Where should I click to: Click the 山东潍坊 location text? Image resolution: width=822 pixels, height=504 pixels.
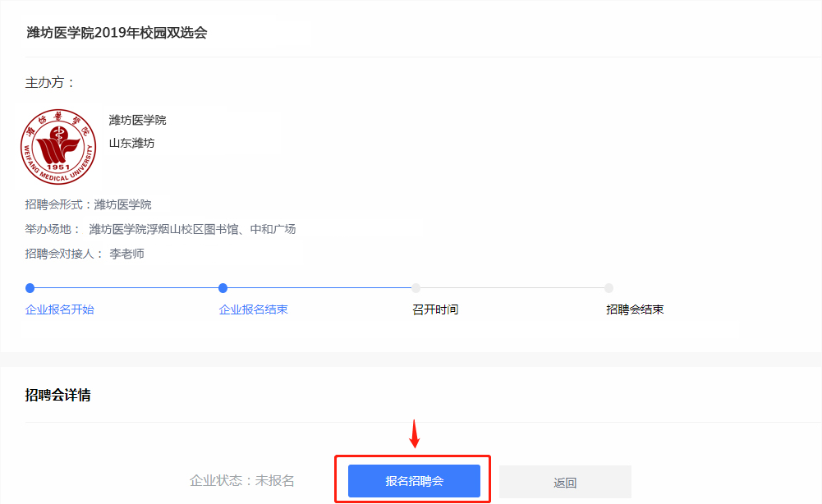(x=131, y=143)
